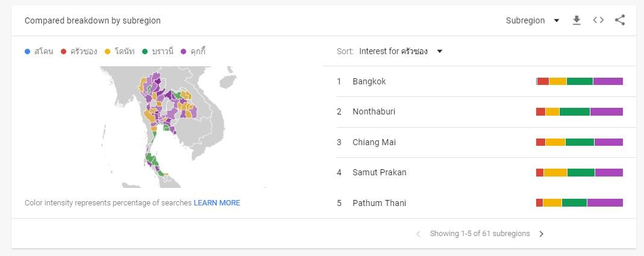Screen dimensions: 644x256
Task: Choose Pathum Thani from the list
Action: [x=380, y=203]
